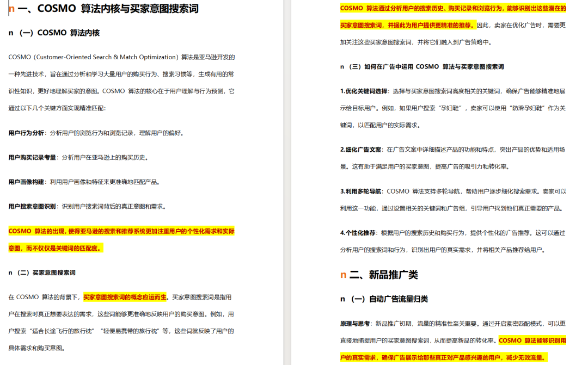
Task: Click bold label "2.细化广告文案"
Action: pos(361,150)
